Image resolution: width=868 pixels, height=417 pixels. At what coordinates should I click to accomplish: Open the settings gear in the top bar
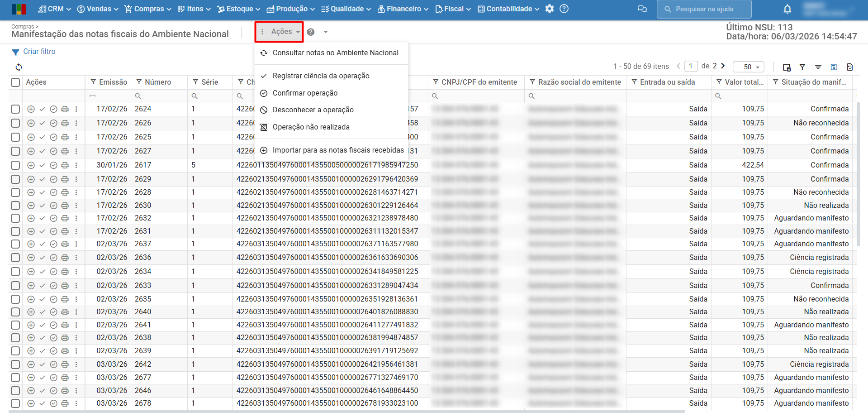550,9
